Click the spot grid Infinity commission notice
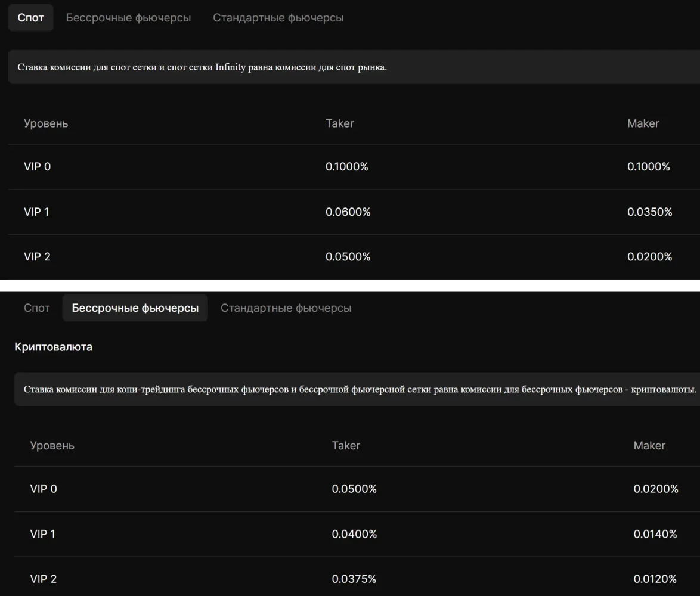 coord(202,67)
